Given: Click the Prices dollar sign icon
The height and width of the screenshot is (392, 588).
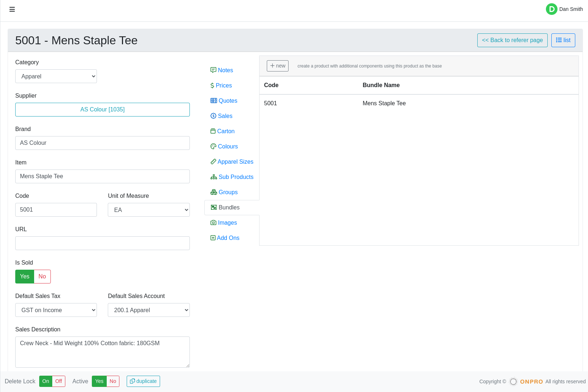Looking at the screenshot, I should coord(212,85).
